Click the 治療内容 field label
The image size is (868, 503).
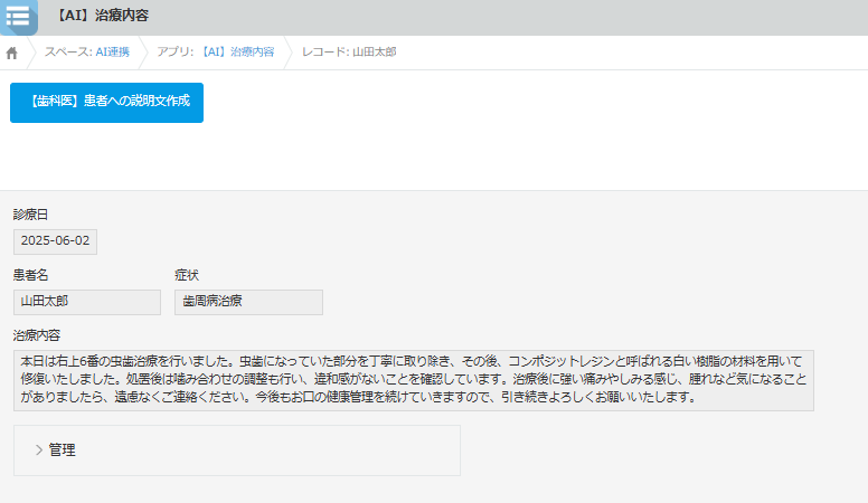[38, 335]
